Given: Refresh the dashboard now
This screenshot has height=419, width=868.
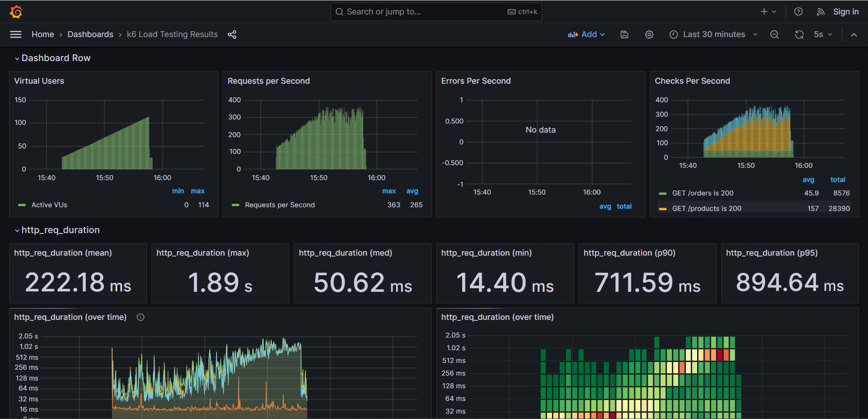Looking at the screenshot, I should pos(799,34).
